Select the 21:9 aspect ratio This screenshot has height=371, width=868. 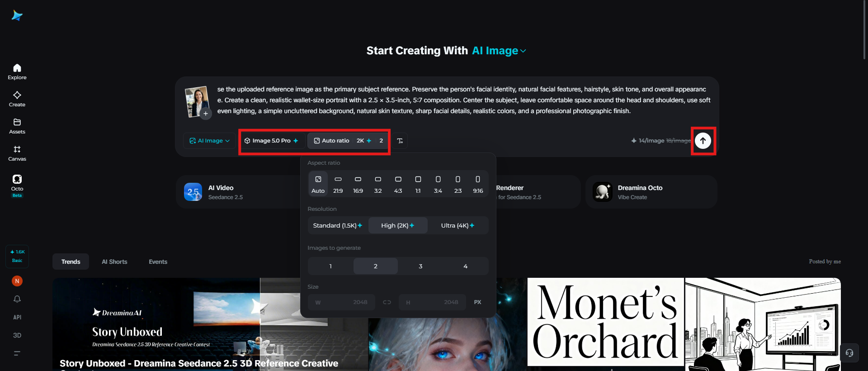click(x=338, y=184)
